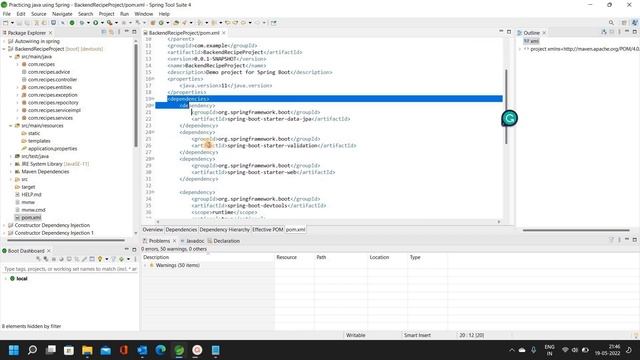
Task: Click the Grammarly floating icon
Action: 509,118
